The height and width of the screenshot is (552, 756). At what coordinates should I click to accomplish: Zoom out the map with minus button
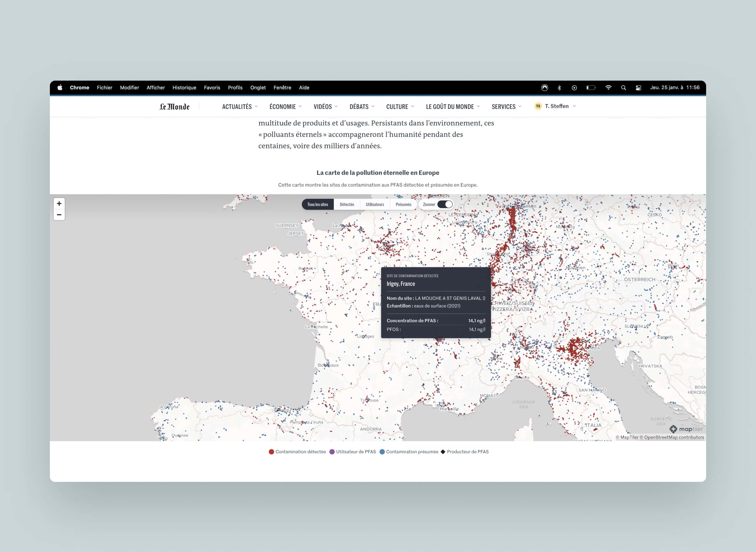(59, 215)
